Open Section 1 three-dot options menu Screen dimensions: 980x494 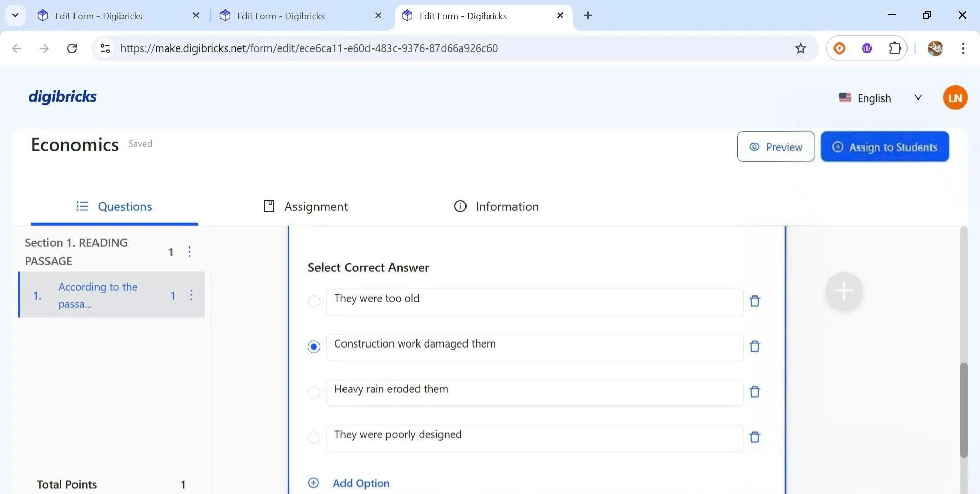click(x=189, y=252)
